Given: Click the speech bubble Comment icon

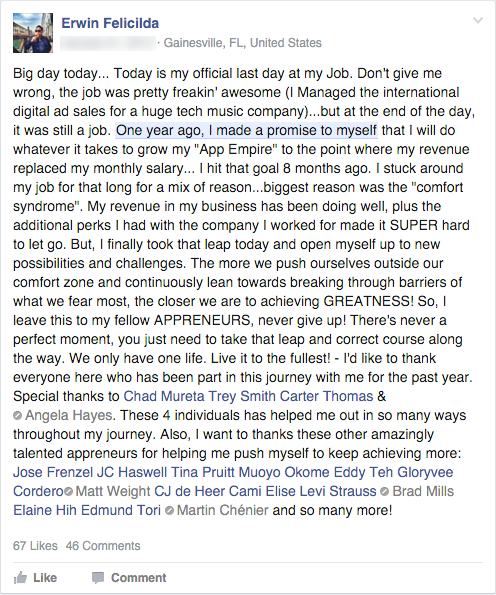Looking at the screenshot, I should click(98, 578).
